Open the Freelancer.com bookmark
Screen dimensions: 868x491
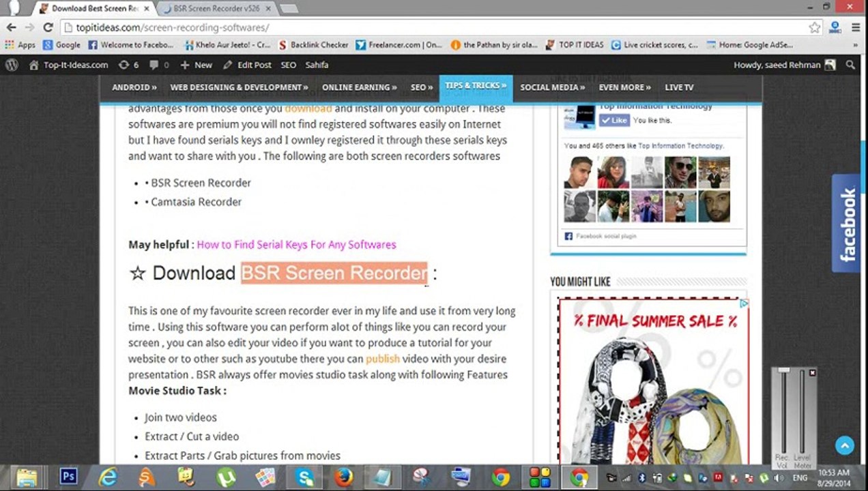(x=399, y=45)
